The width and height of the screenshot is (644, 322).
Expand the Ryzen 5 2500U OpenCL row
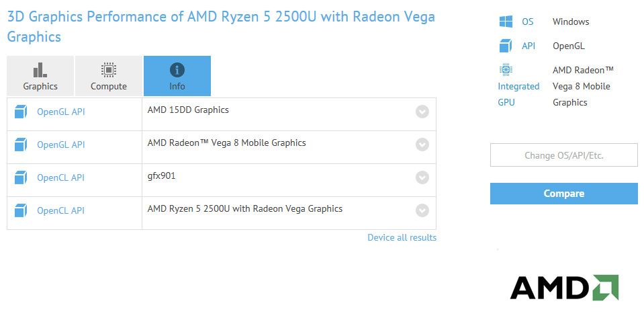422,210
